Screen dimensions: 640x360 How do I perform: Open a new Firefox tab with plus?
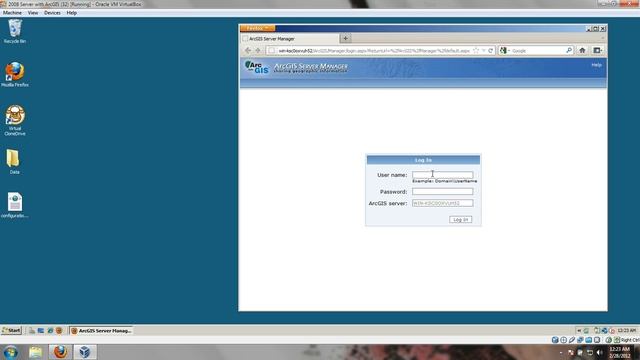pos(345,38)
